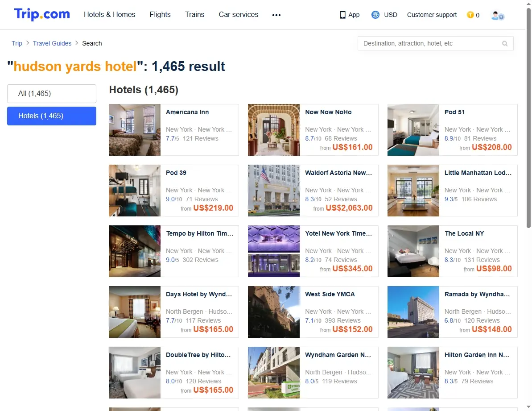Click the US$148.00 price

pos(491,329)
